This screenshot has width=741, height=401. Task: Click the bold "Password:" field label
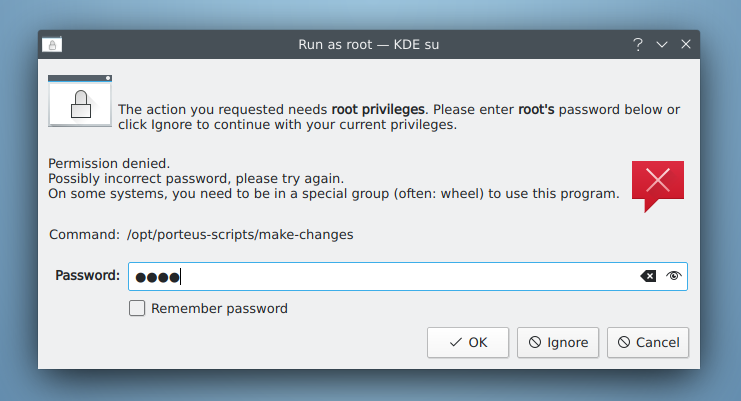tap(87, 275)
